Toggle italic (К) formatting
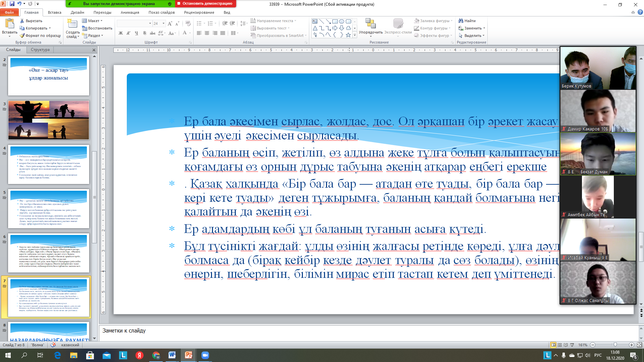The height and width of the screenshot is (362, 644). tap(128, 33)
